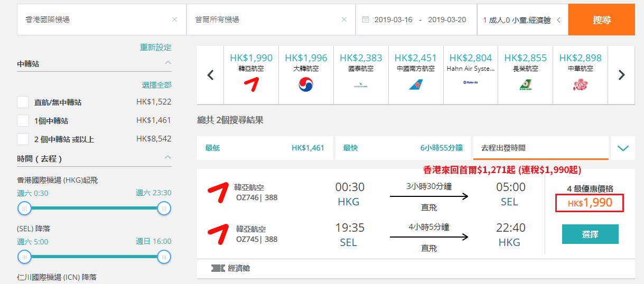Viewport: 644px width, 284px height.
Task: Adjust the HKG departure start time slider handle
Action: pos(24,209)
